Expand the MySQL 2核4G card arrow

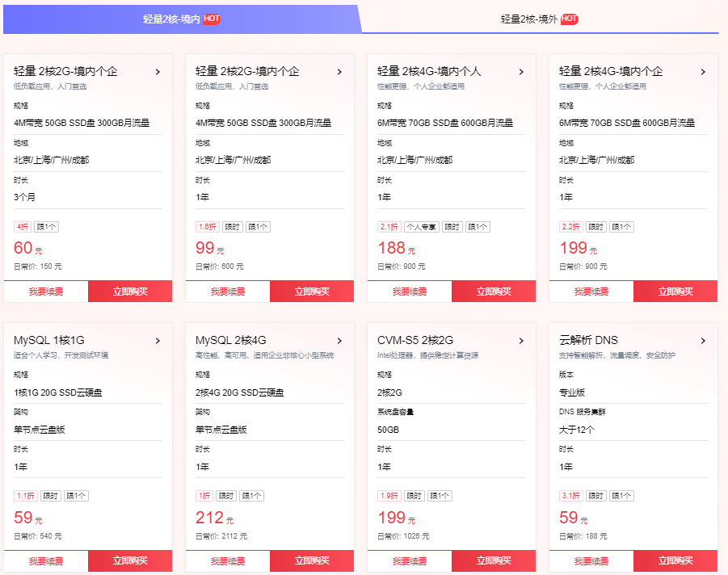[340, 341]
